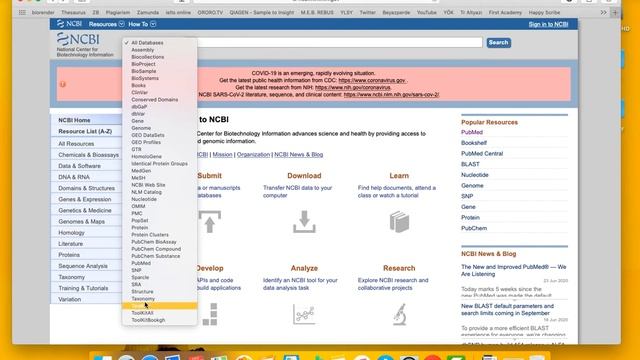Choose PubMed from the database dropdown list

141,263
